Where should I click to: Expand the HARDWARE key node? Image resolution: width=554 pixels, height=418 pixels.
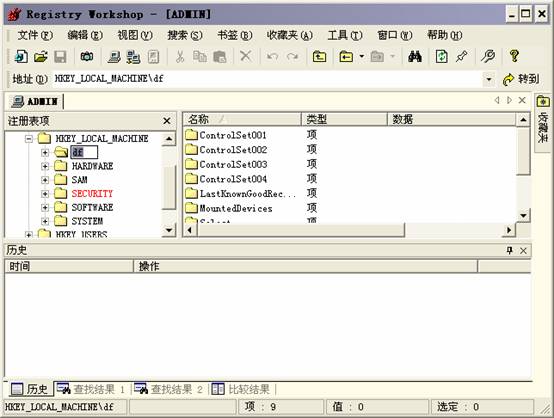pos(45,166)
